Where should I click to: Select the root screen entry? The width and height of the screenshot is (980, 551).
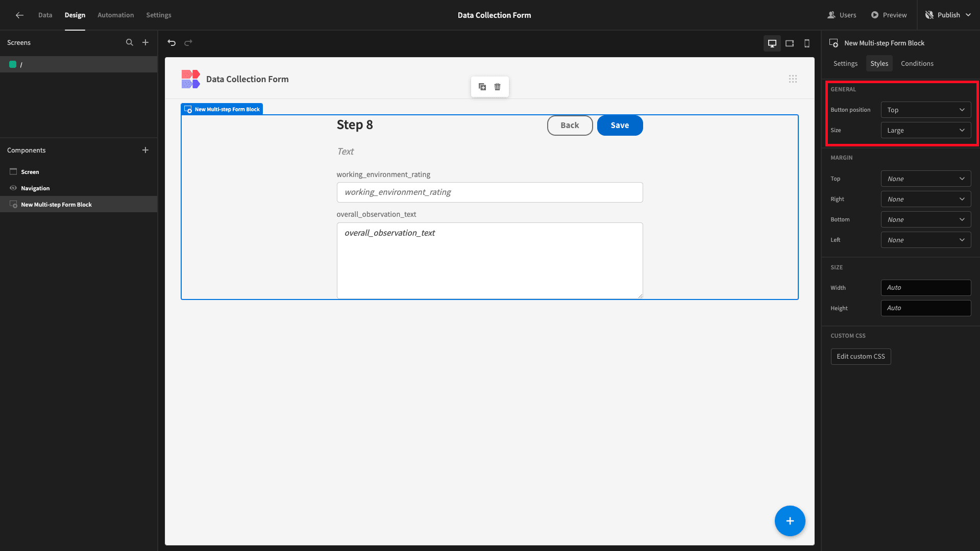[79, 64]
